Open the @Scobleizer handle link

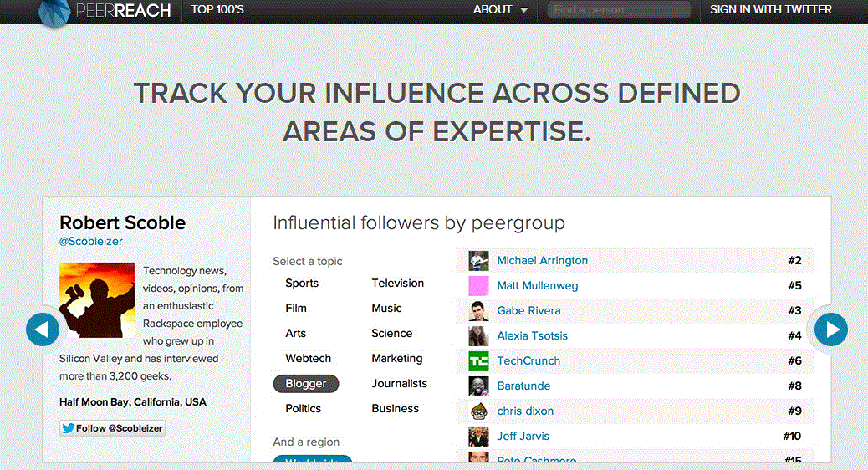(x=91, y=242)
